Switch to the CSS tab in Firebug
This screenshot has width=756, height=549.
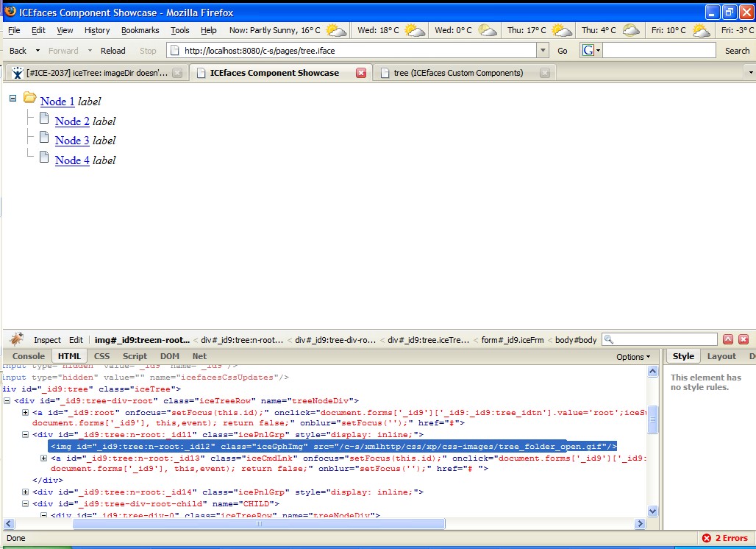pos(101,356)
